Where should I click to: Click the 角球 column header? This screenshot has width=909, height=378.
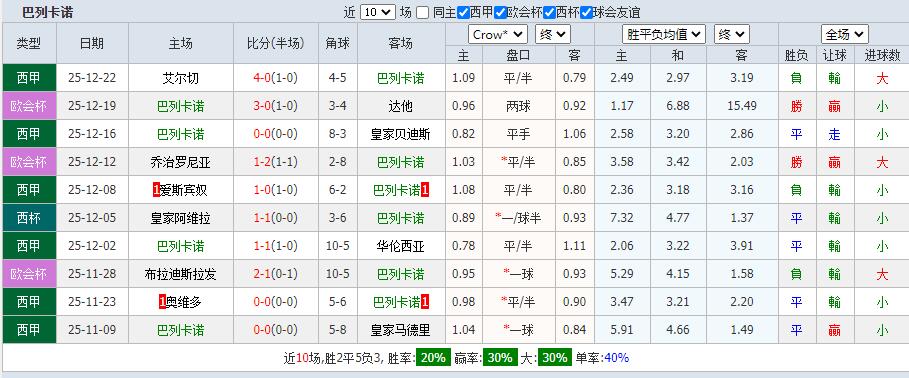click(x=338, y=43)
